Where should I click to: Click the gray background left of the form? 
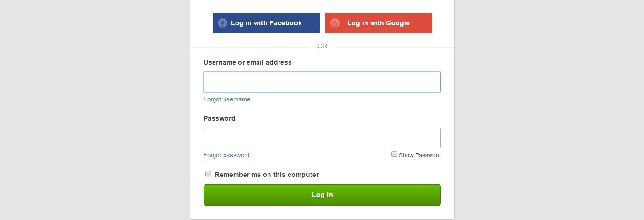(x=95, y=110)
